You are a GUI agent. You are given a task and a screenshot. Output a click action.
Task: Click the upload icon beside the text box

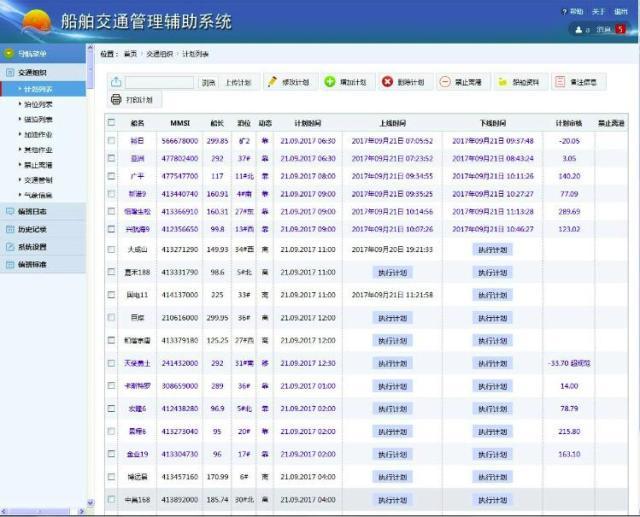[x=116, y=82]
